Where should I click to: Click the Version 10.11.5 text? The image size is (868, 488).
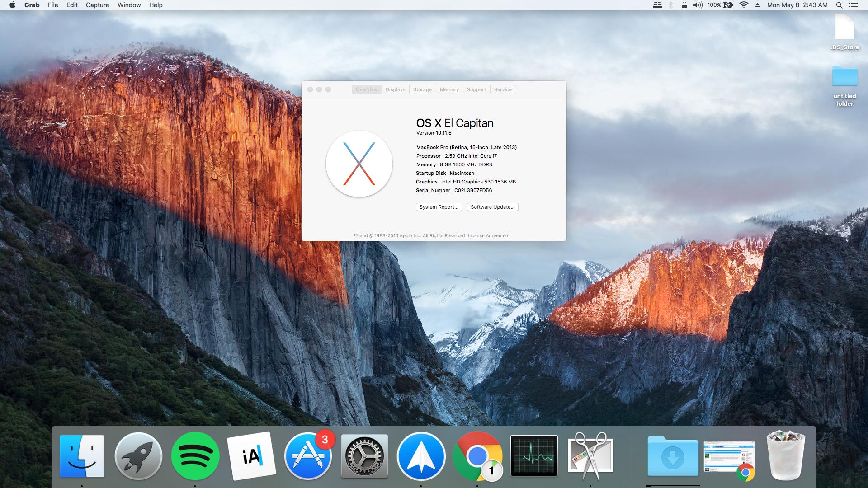click(434, 133)
